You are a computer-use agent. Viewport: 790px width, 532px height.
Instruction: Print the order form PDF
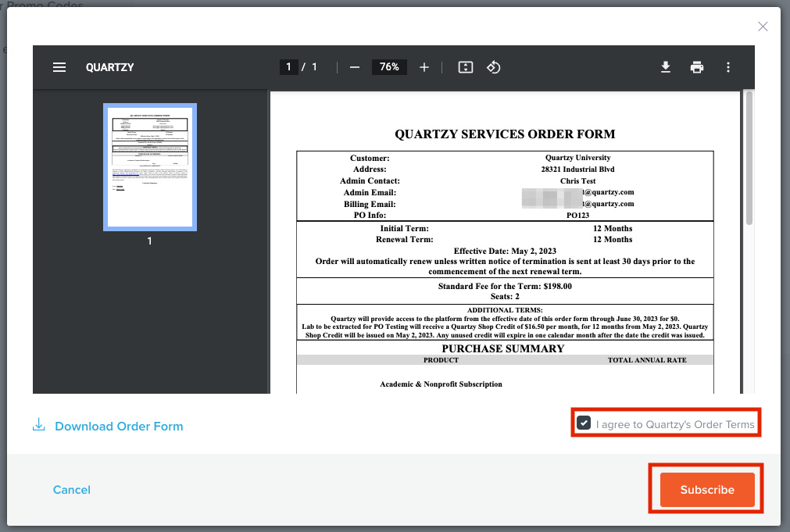697,67
